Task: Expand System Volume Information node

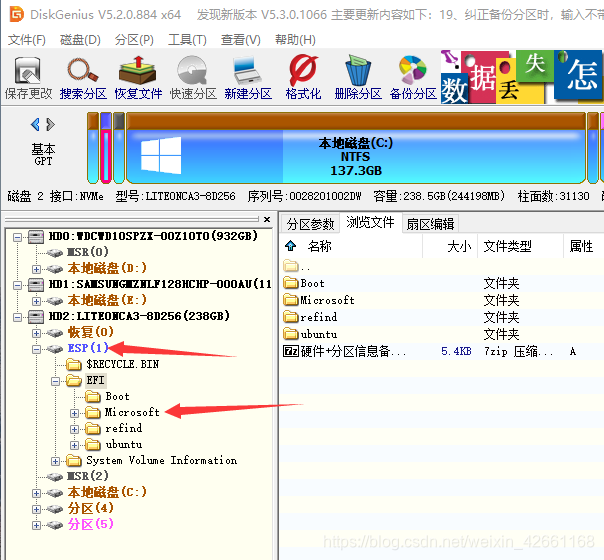Action: tap(55, 461)
